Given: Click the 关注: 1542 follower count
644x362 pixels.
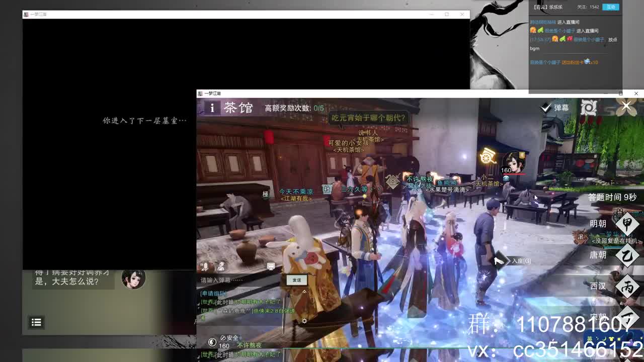Looking at the screenshot, I should click(588, 7).
